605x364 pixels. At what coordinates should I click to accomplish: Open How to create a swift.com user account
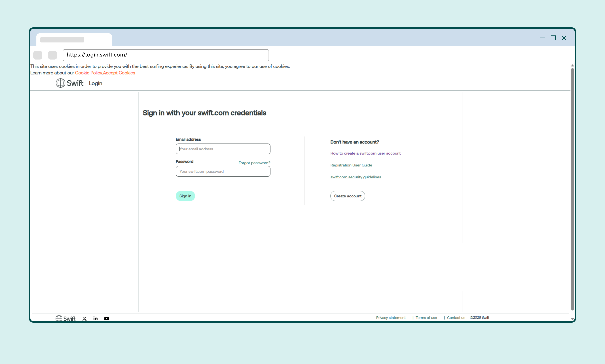click(365, 153)
